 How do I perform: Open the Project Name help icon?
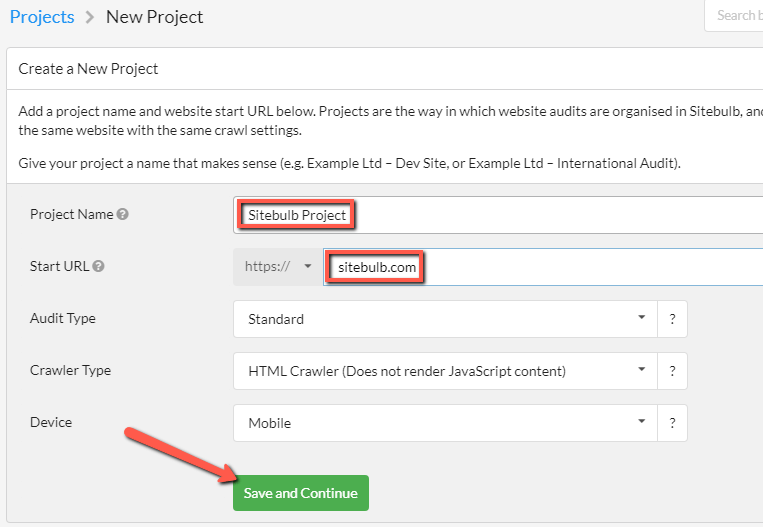point(123,214)
